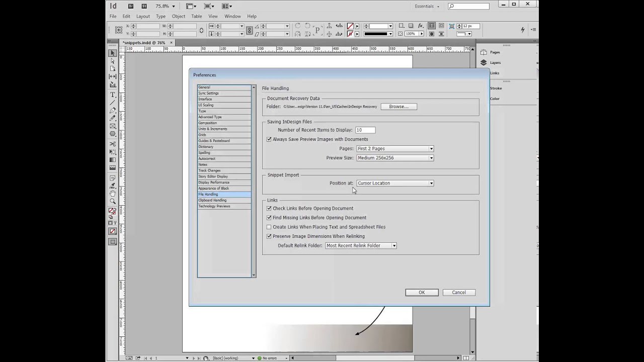Screen dimensions: 644x362
Task: Activate the Pen tool
Action: [113, 111]
